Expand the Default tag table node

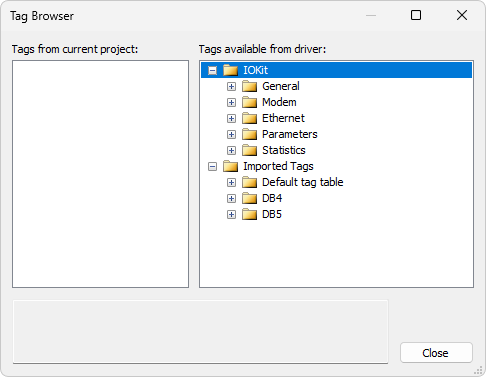(231, 182)
